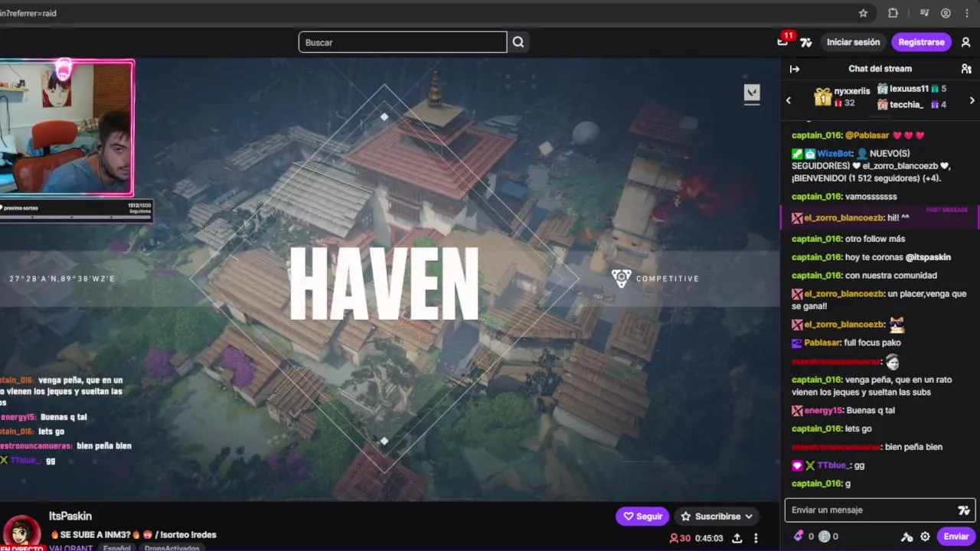Screen dimensions: 980x551
Task: Click the stream uptime 0:45:03
Action: [709, 538]
